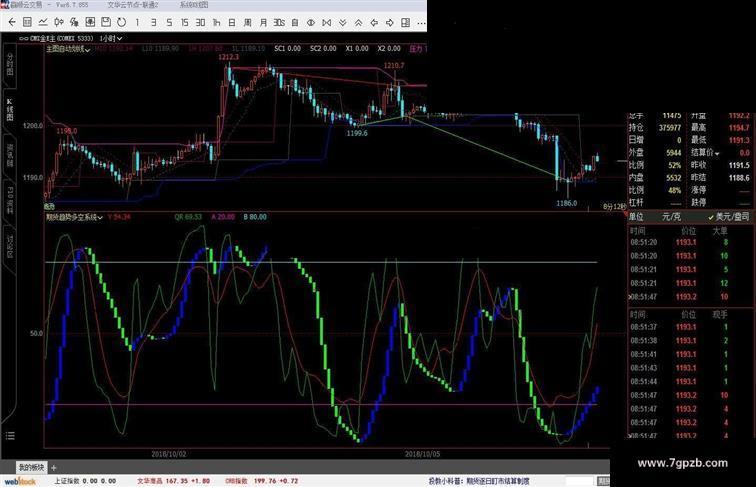
Task: Open the drawing tools icon in toolbar
Action: [74, 22]
